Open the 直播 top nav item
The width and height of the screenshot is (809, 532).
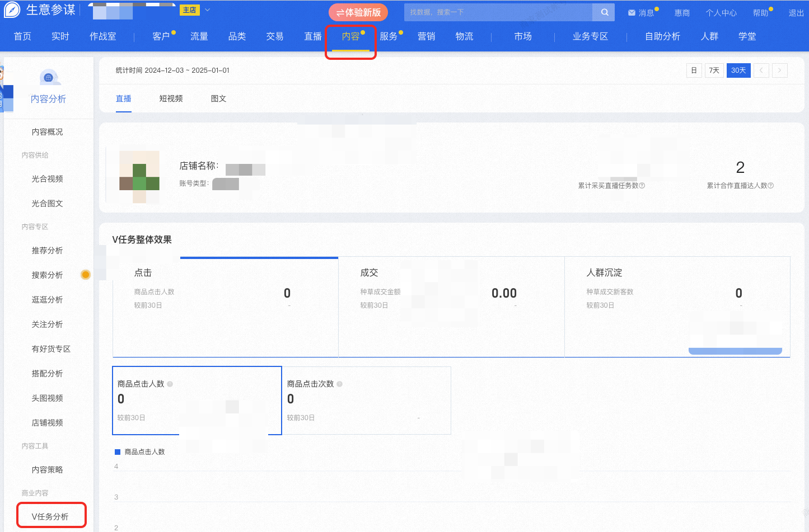point(313,36)
